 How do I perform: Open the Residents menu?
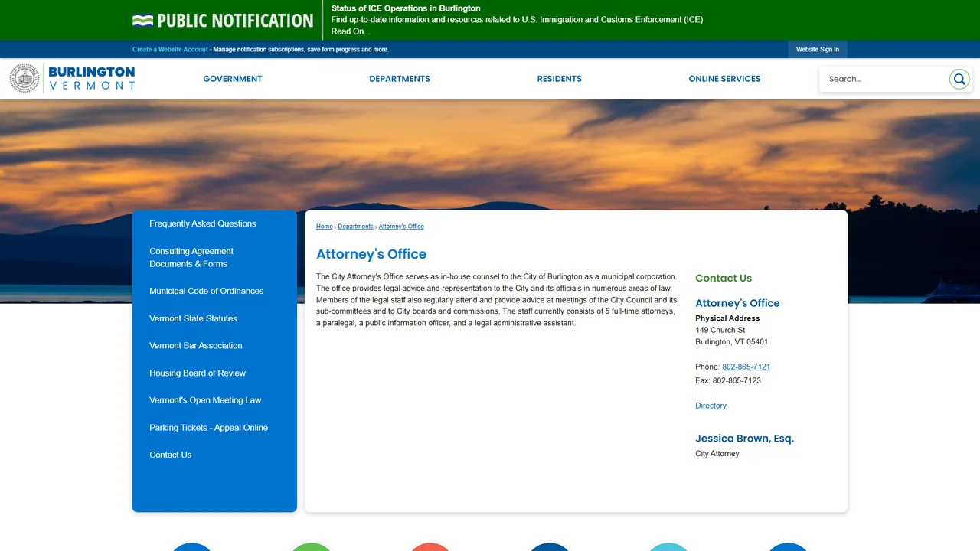[560, 79]
